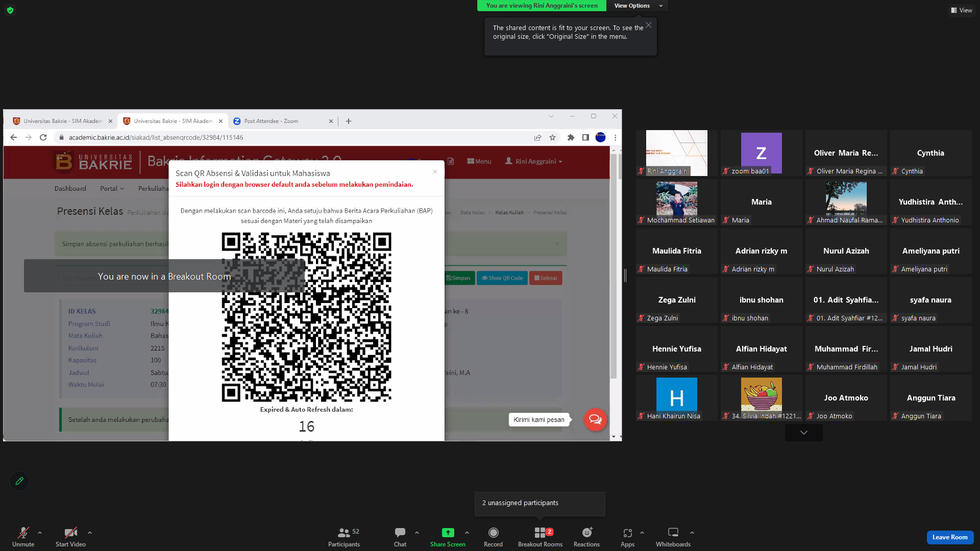Expand audio options arrow beside Unmute
980x551 pixels.
tap(40, 533)
